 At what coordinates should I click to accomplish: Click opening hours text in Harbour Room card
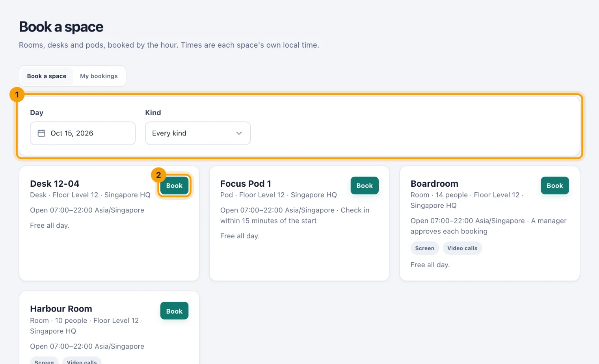click(87, 346)
